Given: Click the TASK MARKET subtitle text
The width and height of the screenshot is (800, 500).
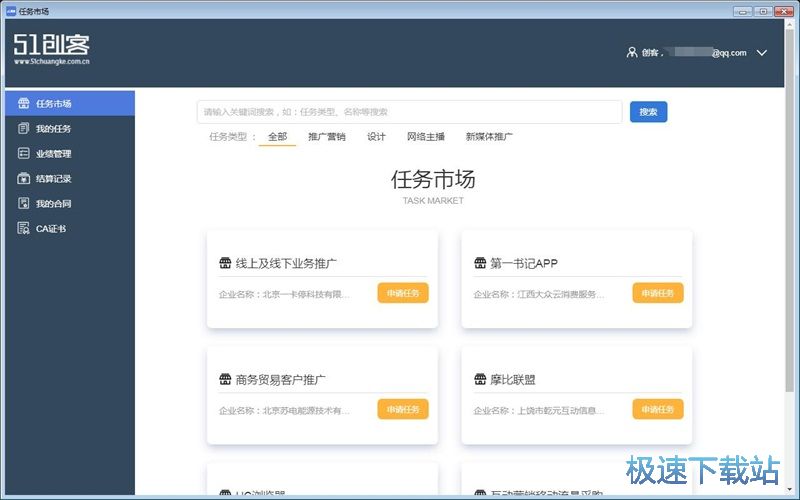Looking at the screenshot, I should [x=433, y=201].
